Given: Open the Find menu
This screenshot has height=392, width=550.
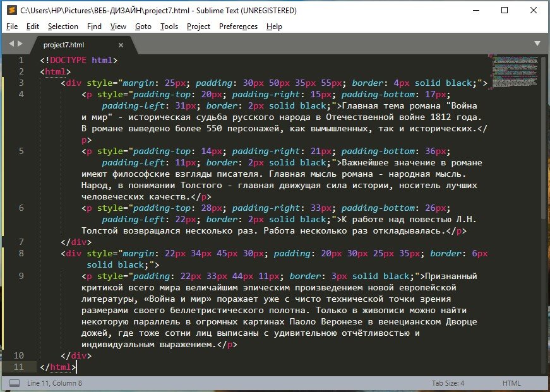Looking at the screenshot, I should click(x=94, y=27).
